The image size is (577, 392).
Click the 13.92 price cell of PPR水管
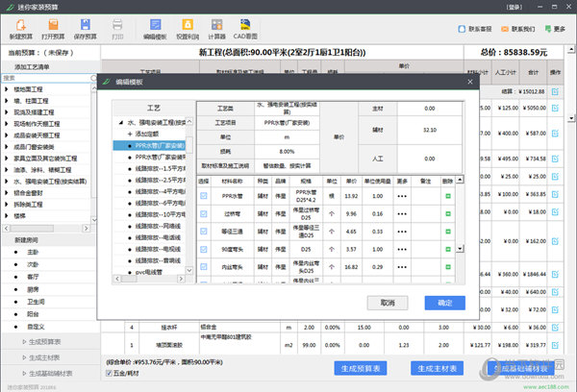(351, 196)
